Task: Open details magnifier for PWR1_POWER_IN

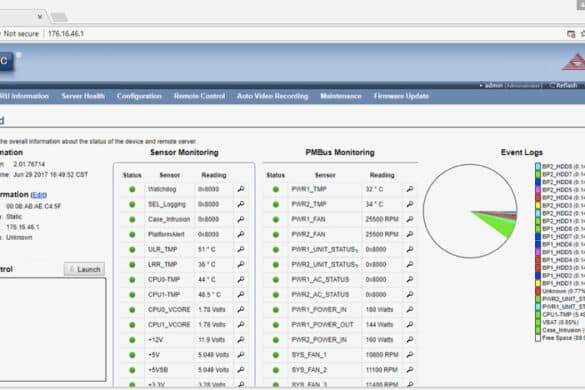Action: (410, 309)
